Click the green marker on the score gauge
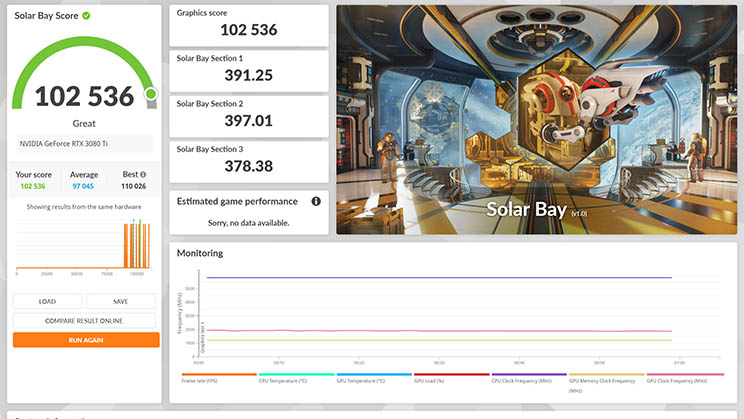The image size is (744, 419). click(151, 94)
